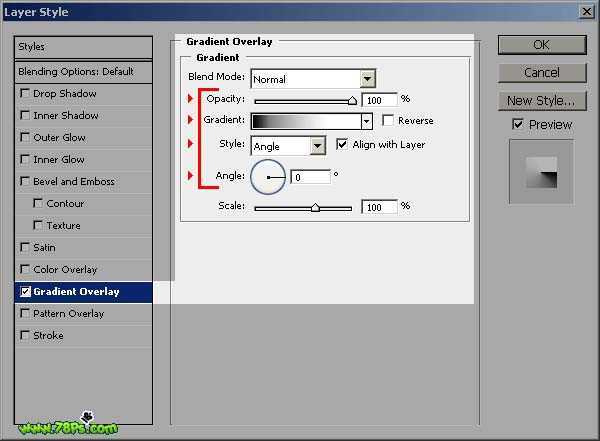Select Blending Options: Default
Screen dimensions: 600x441
click(83, 72)
